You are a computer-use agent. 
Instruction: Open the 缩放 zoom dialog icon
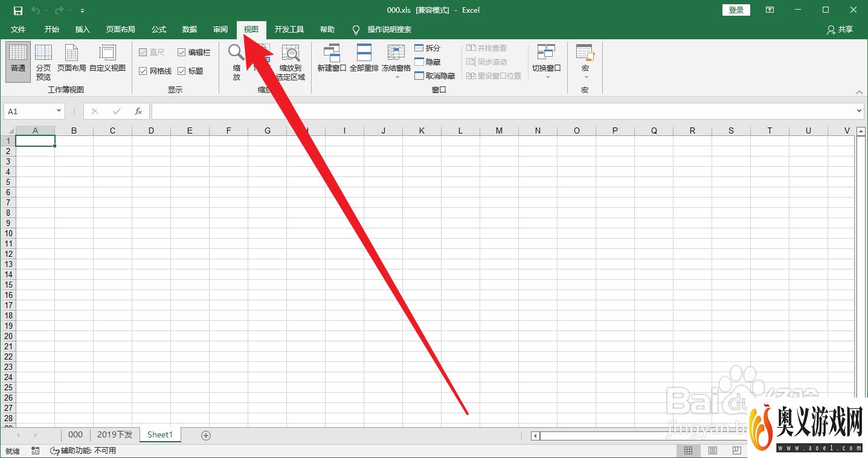click(237, 62)
